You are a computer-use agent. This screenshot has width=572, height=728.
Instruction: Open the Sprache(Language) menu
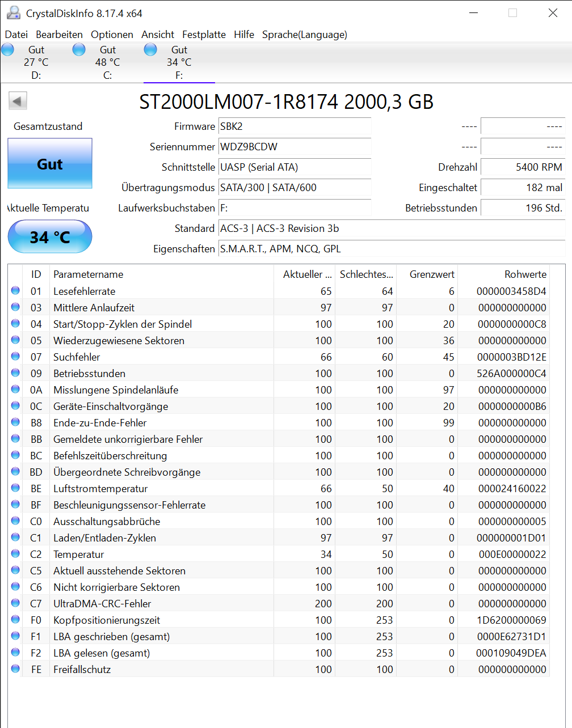tap(304, 35)
